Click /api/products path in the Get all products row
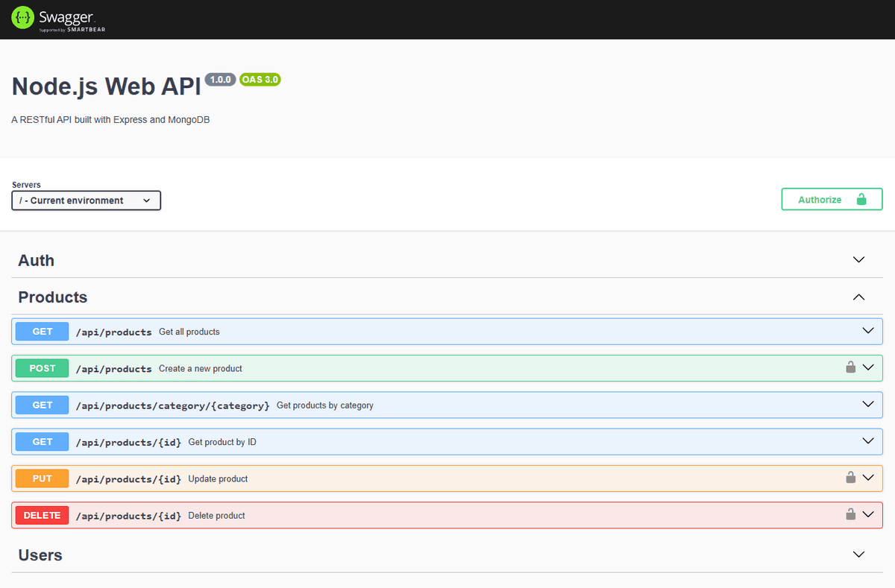The width and height of the screenshot is (895, 588). pos(113,332)
